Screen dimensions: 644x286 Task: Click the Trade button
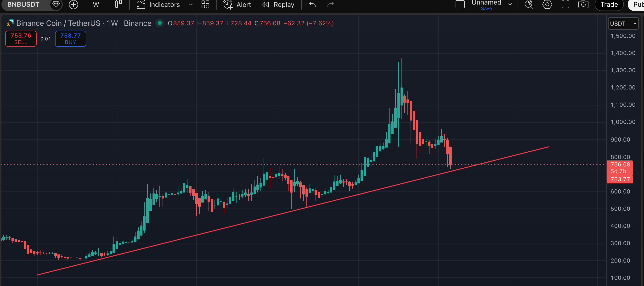pyautogui.click(x=609, y=5)
